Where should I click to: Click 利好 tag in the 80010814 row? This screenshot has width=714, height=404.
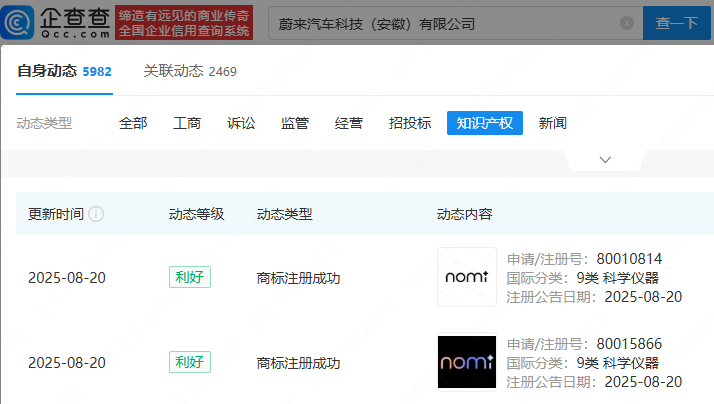tap(189, 277)
